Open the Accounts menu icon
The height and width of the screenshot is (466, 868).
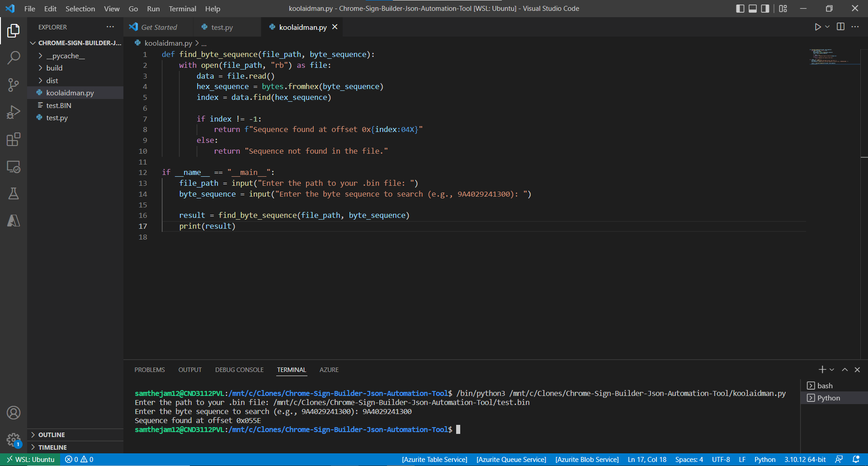coord(14,413)
